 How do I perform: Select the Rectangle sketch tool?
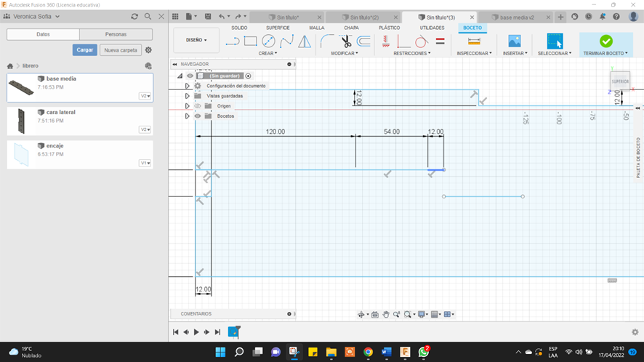point(251,41)
